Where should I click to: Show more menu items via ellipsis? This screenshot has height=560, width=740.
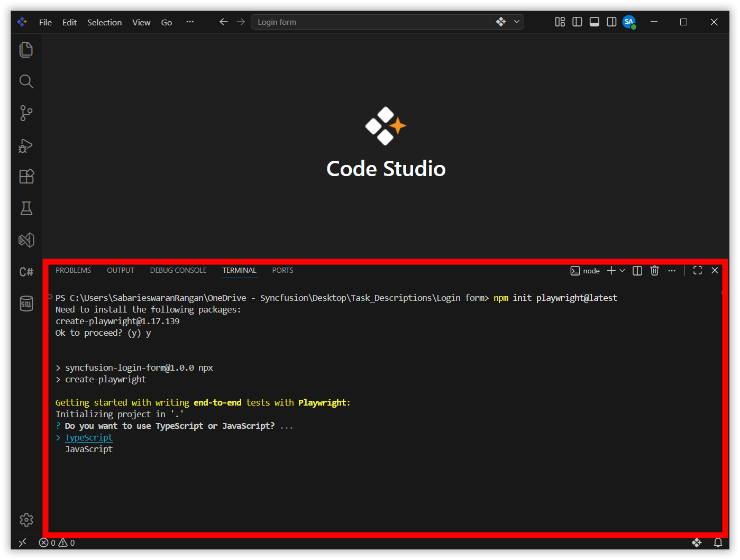190,22
